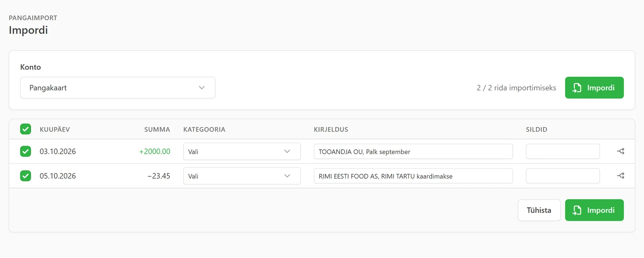The width and height of the screenshot is (644, 258).
Task: Edit the RIMI EESTI FOOD AS description field
Action: [x=413, y=176]
